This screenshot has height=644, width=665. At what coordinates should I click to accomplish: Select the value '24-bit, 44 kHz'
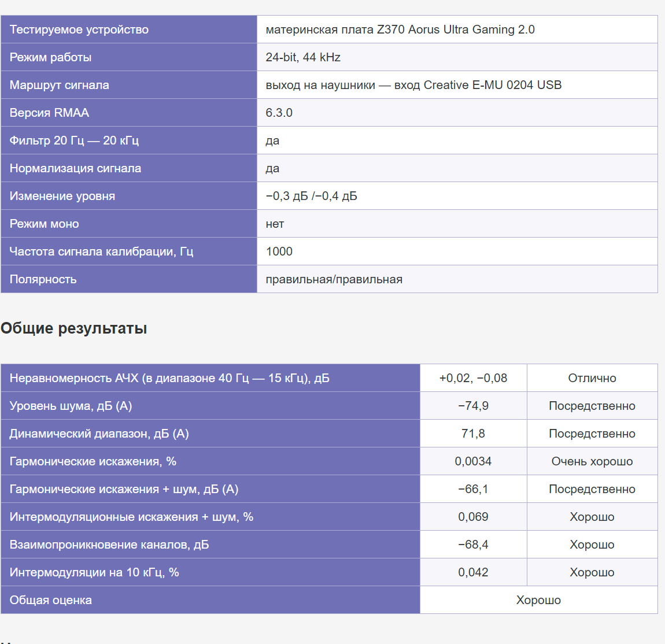pos(303,57)
